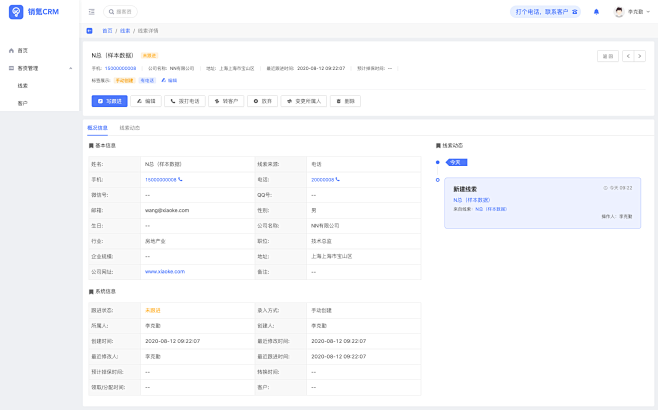Open the www.xiaoke.com website link
This screenshot has width=658, height=410.
[x=165, y=271]
